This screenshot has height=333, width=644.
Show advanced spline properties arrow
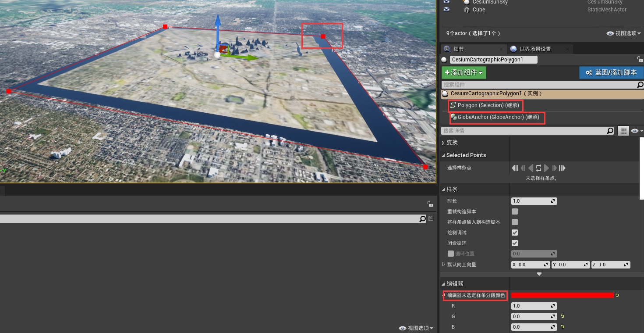(539, 274)
